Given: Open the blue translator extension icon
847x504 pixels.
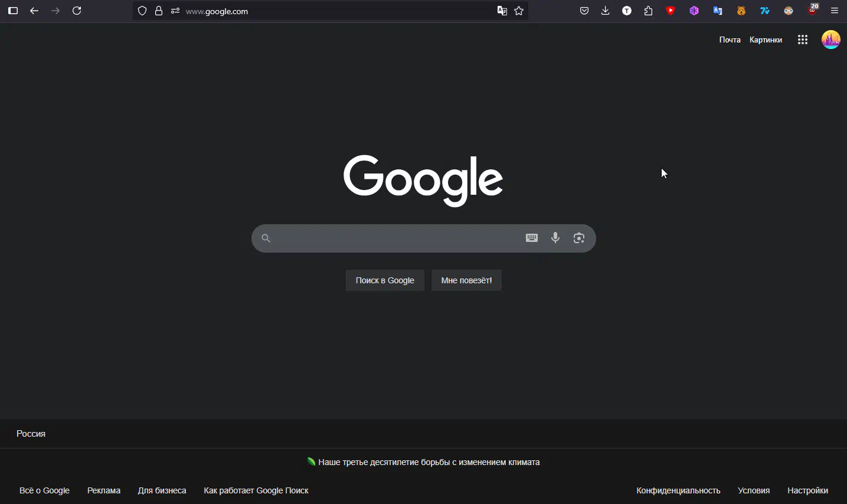Looking at the screenshot, I should point(718,11).
